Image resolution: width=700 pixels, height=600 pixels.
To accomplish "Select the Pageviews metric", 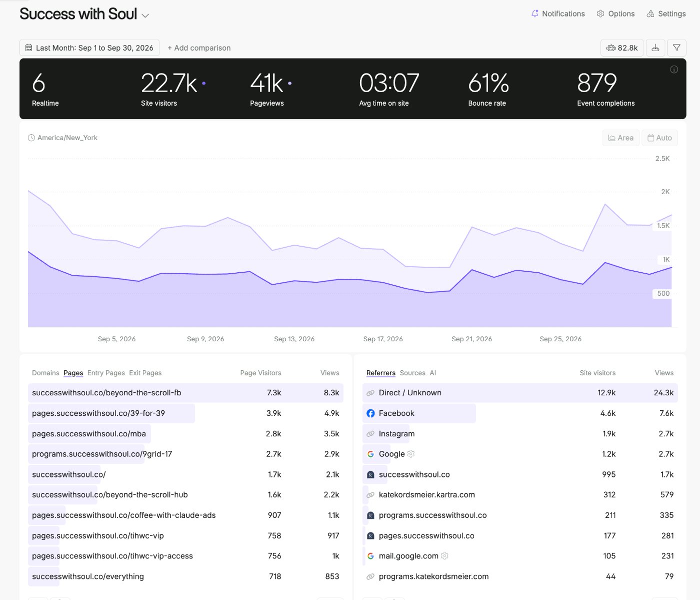I will pos(270,89).
